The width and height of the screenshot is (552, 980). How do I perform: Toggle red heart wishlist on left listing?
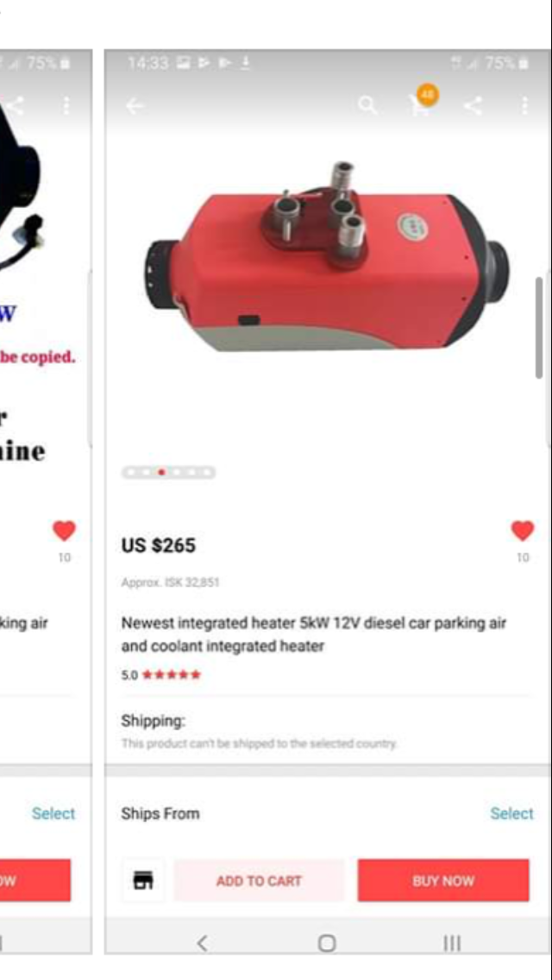[x=64, y=531]
